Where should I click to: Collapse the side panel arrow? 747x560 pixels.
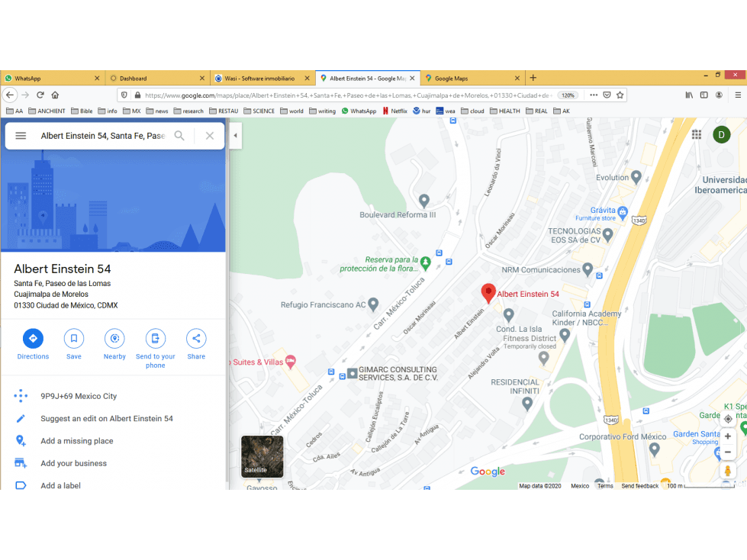[235, 135]
